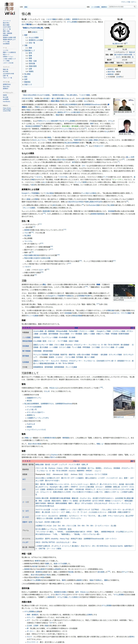Open the 長谷川亮太 photo thumbnail

[127, 126]
